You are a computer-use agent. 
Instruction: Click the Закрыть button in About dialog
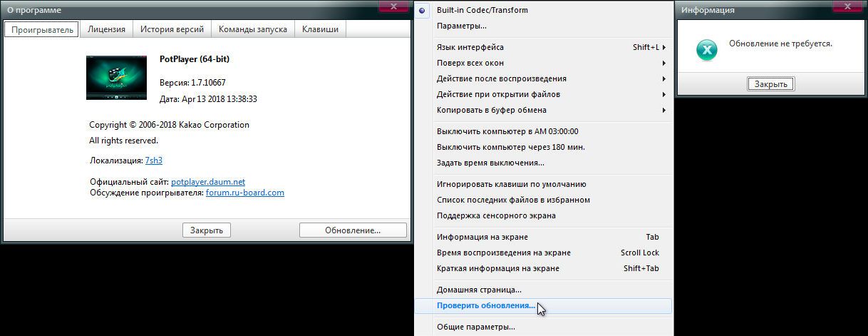tap(207, 230)
